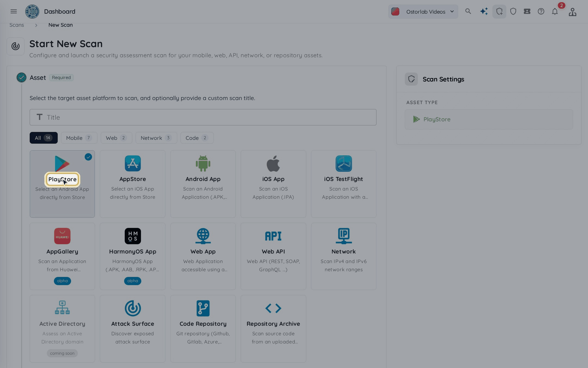Click the Active Directory card title

(62, 324)
